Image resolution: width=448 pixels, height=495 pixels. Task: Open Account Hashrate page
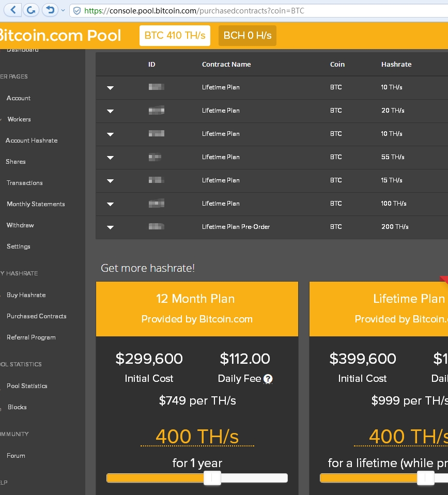point(32,141)
